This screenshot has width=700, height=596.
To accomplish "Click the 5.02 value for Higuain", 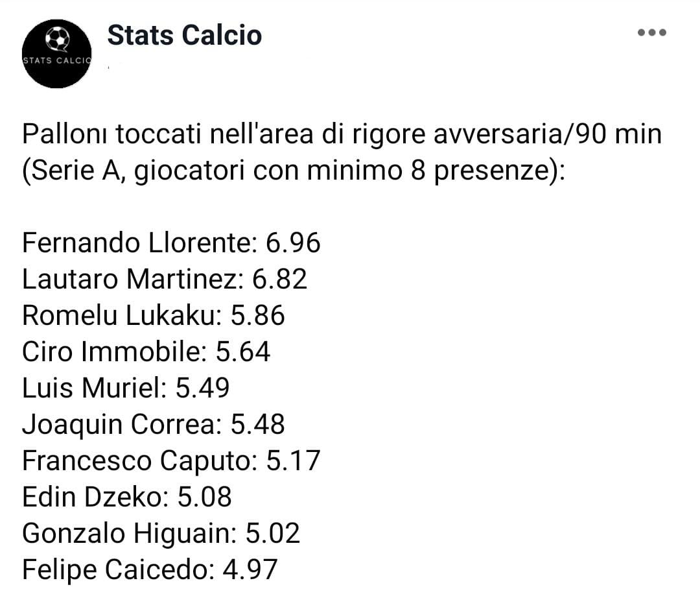I will [x=273, y=533].
